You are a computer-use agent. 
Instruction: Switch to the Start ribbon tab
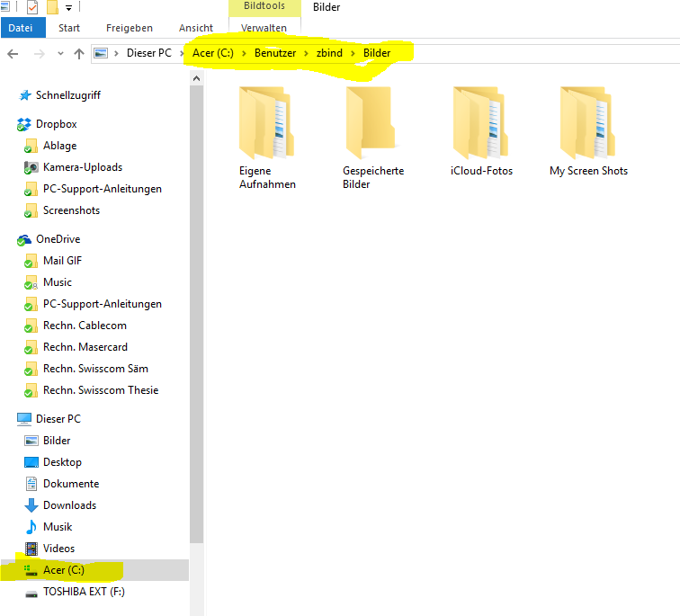pyautogui.click(x=69, y=28)
